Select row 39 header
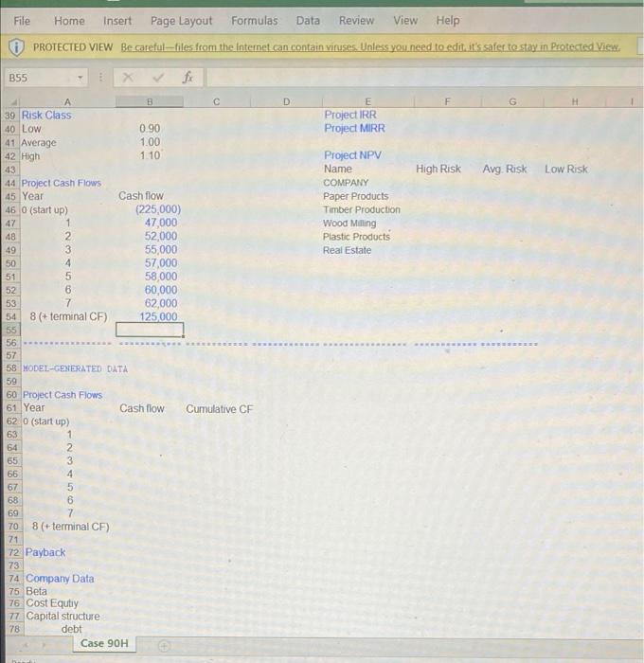Screen dimensions: 644x663 pos(10,116)
